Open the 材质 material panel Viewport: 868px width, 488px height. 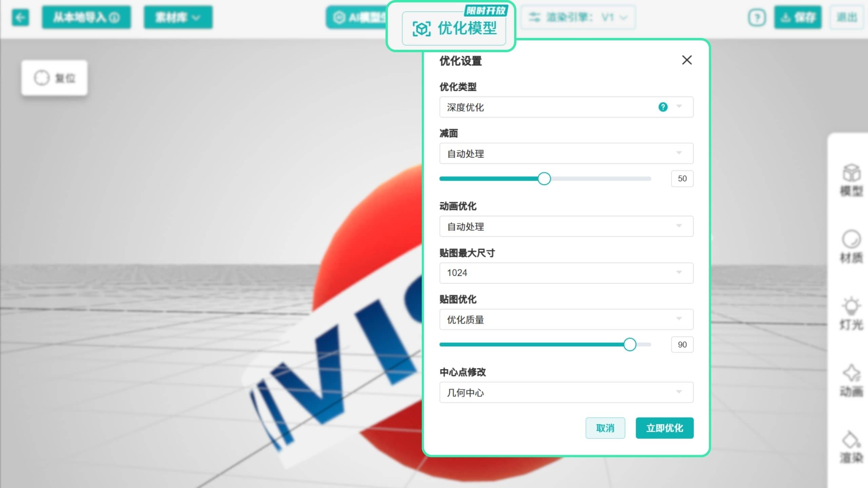click(851, 247)
